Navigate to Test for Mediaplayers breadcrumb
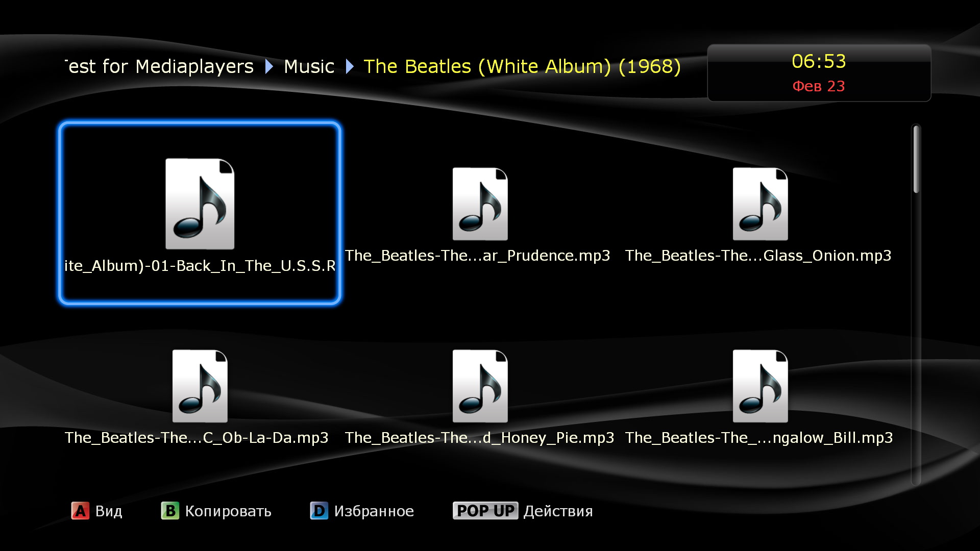This screenshot has width=980, height=551. click(159, 67)
